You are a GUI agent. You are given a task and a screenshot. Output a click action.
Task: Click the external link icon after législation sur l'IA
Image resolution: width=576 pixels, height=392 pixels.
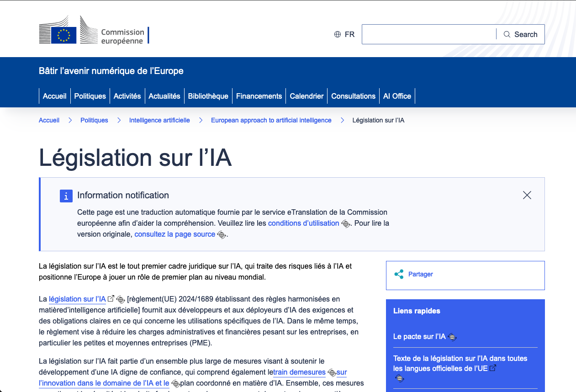(111, 299)
